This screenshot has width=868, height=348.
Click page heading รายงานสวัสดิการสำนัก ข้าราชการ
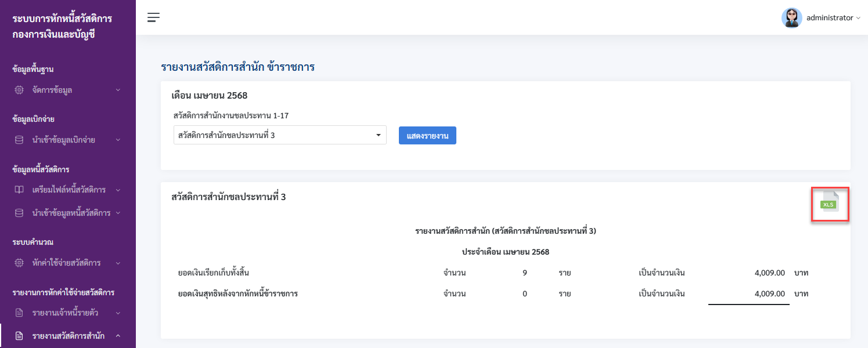237,67
